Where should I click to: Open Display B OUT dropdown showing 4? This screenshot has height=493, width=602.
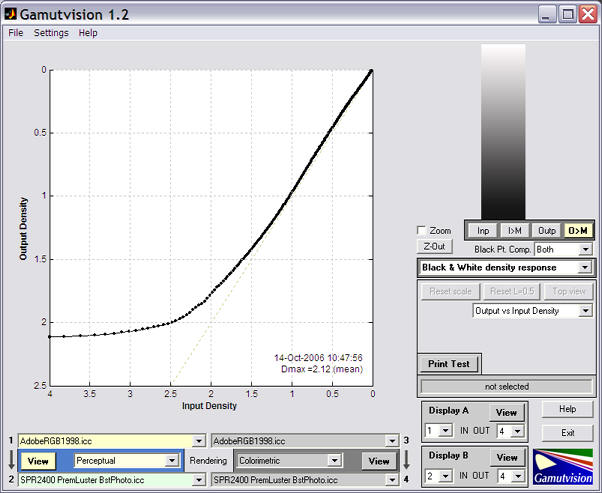[510, 476]
